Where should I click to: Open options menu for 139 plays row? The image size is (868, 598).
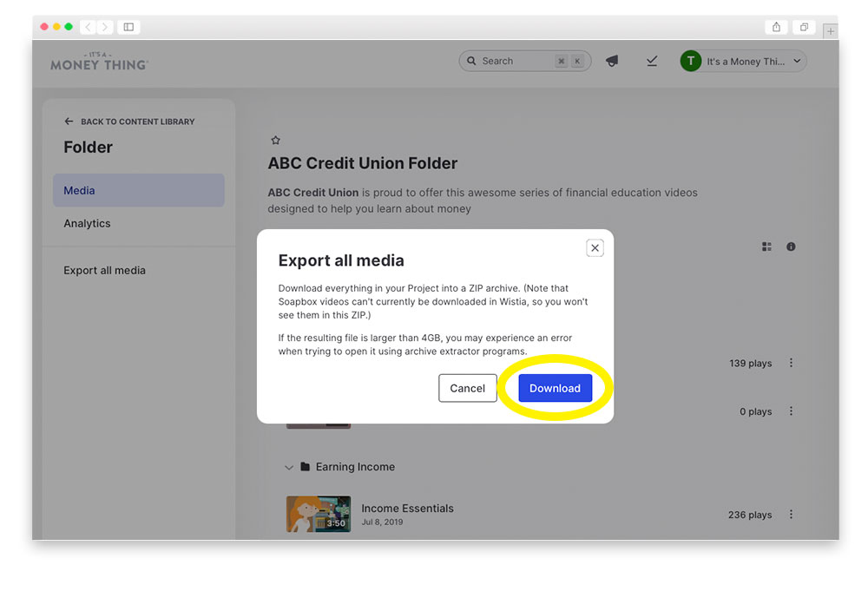point(791,363)
